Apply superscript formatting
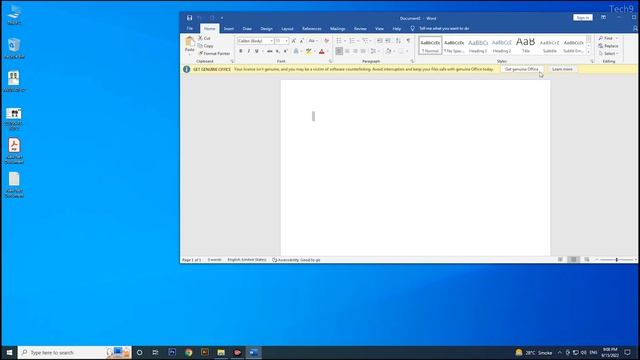Image resolution: width=640 pixels, height=360 pixels. (285, 51)
